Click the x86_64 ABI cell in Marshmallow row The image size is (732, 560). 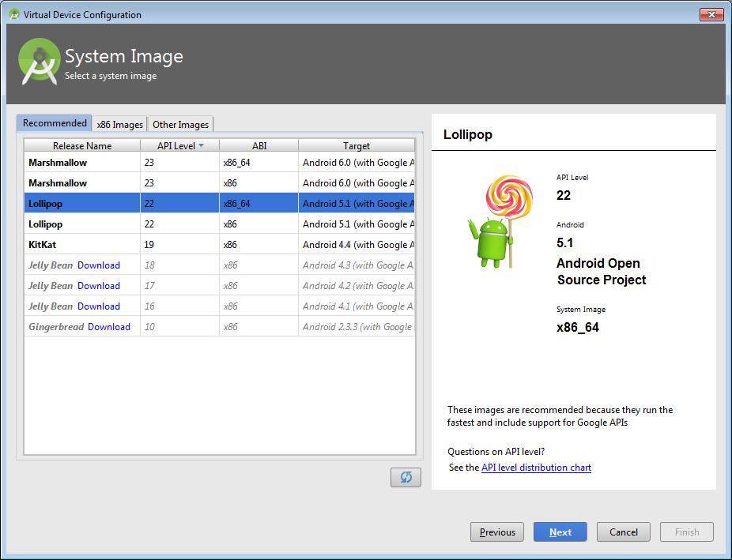point(258,162)
